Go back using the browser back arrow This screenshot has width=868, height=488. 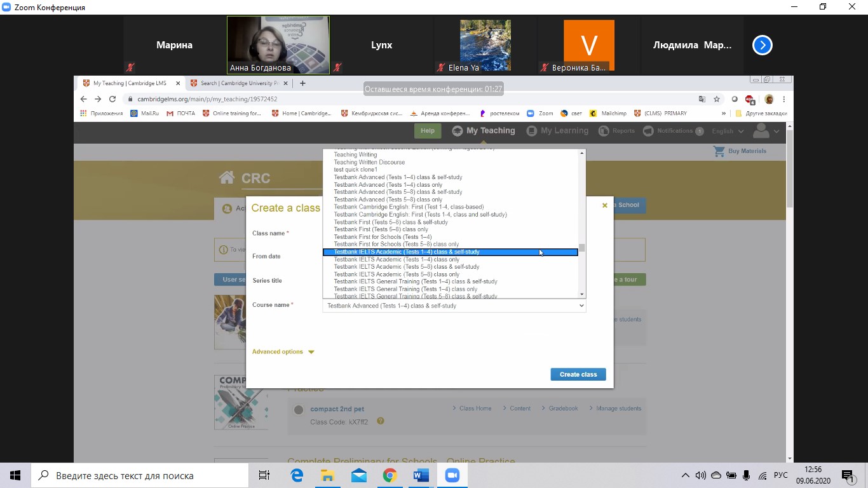pos(83,99)
